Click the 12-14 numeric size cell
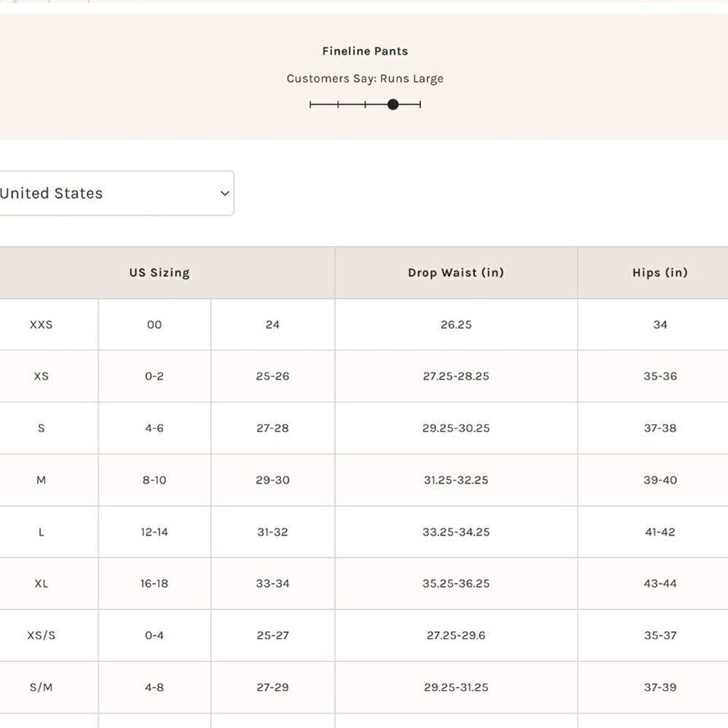 pyautogui.click(x=154, y=532)
